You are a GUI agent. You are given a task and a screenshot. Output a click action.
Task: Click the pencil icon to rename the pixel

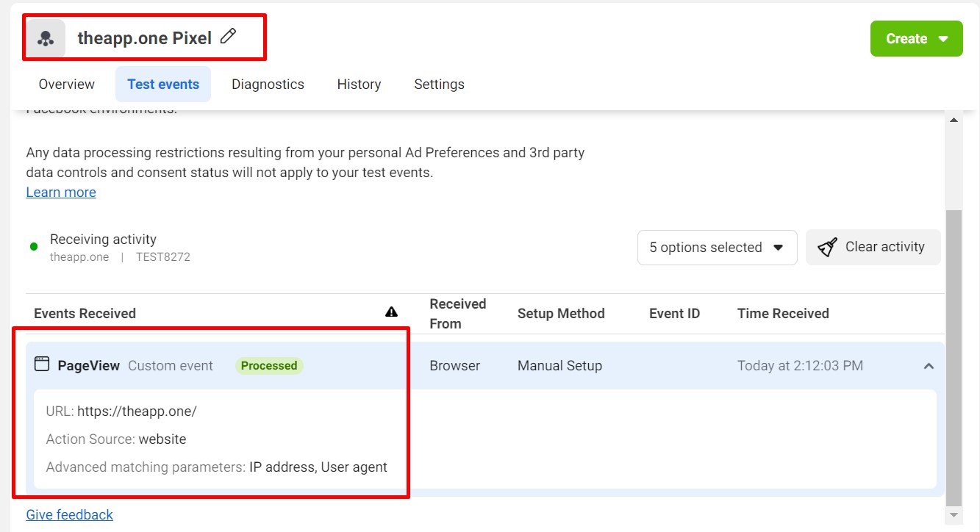(x=229, y=36)
